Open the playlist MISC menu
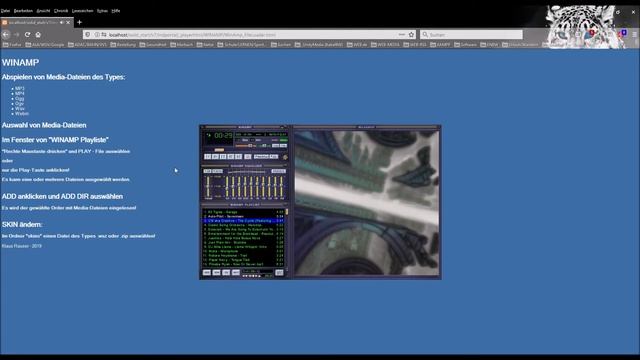 [236, 272]
